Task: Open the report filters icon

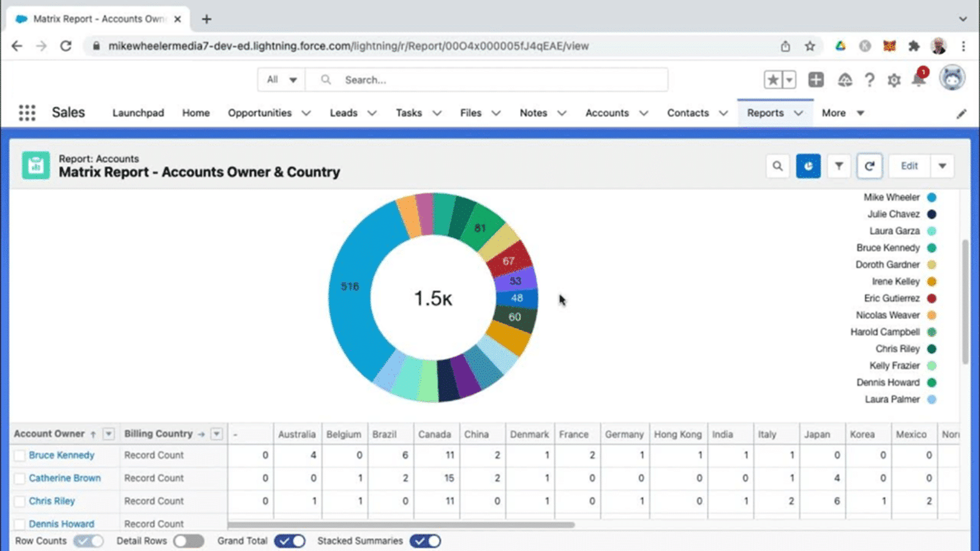Action: tap(839, 166)
